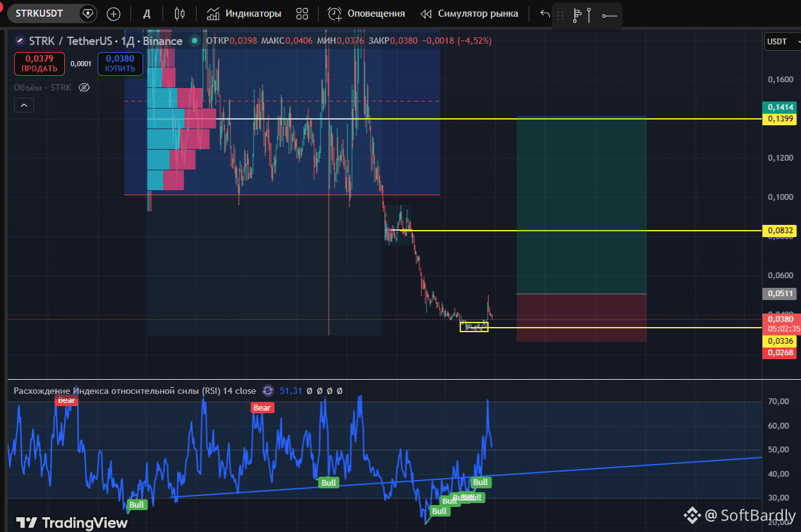The image size is (801, 532).
Task: Click the 0,0001 spread value
Action: [x=81, y=64]
